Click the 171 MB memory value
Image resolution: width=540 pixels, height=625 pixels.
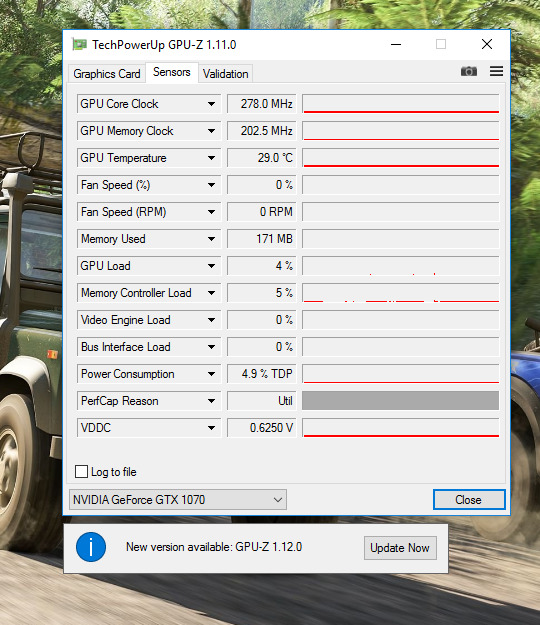[x=262, y=239]
